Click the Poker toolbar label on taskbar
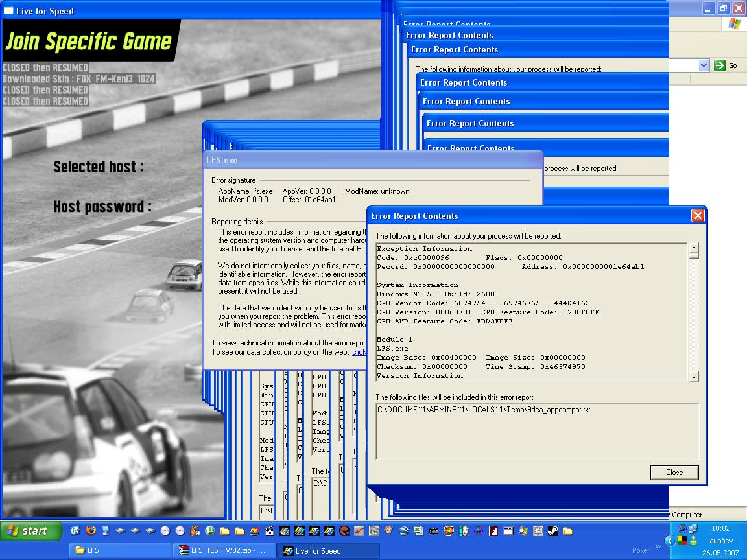 coord(641,550)
